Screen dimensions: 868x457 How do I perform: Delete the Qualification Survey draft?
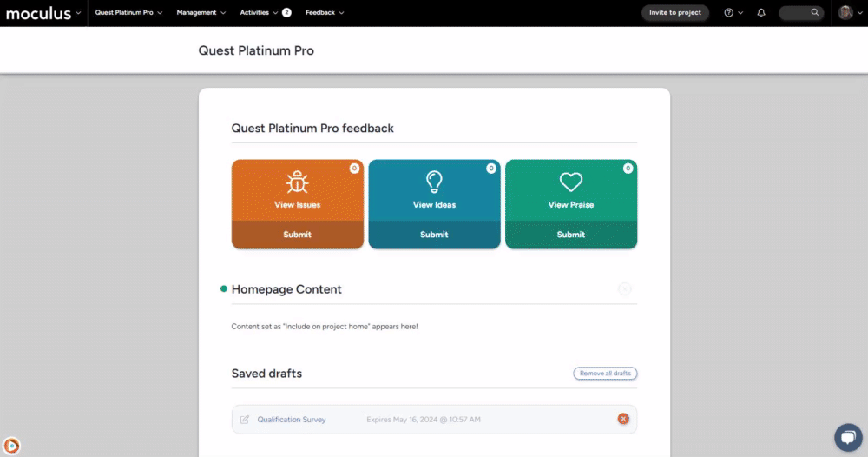623,420
